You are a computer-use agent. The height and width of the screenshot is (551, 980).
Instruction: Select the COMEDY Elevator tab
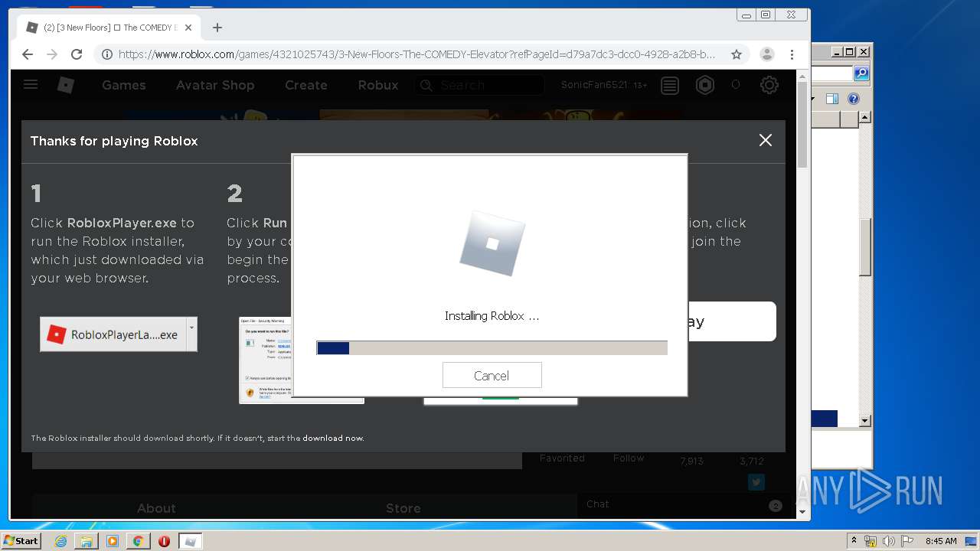109,28
